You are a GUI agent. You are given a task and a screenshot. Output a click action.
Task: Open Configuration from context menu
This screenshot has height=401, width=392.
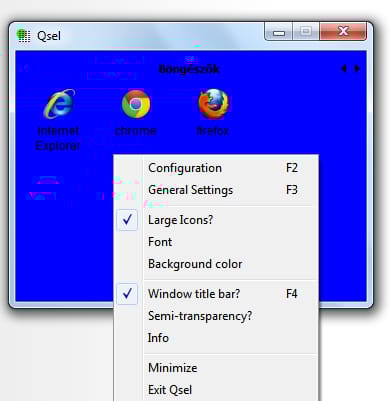(216, 168)
